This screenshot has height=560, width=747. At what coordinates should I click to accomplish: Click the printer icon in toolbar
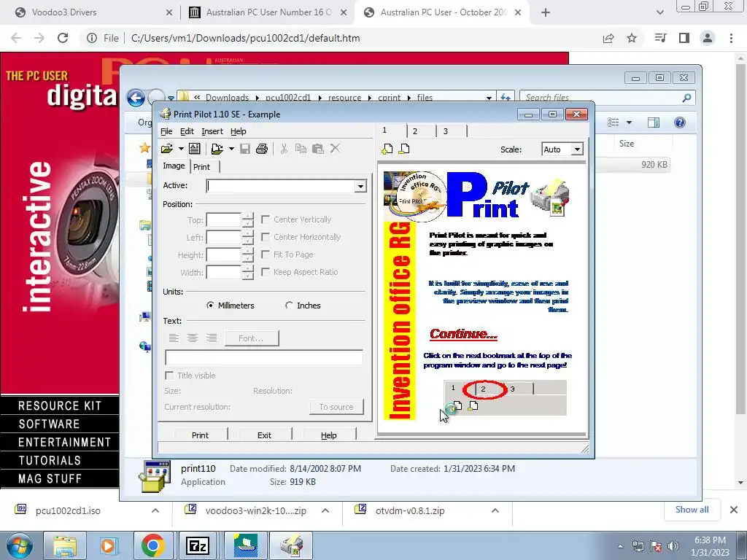(262, 149)
